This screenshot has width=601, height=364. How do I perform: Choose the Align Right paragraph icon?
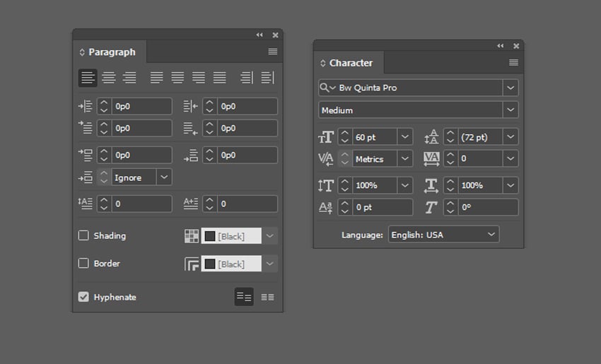[129, 78]
